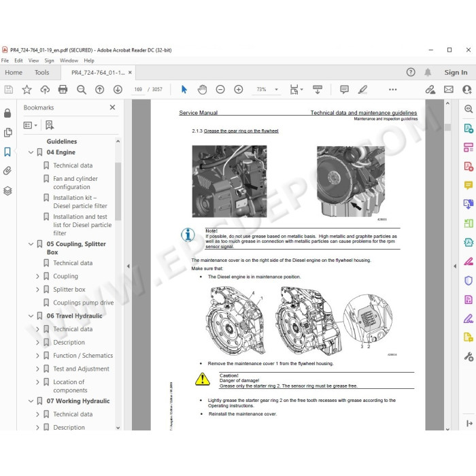Open share with others profile icon

(x=467, y=90)
